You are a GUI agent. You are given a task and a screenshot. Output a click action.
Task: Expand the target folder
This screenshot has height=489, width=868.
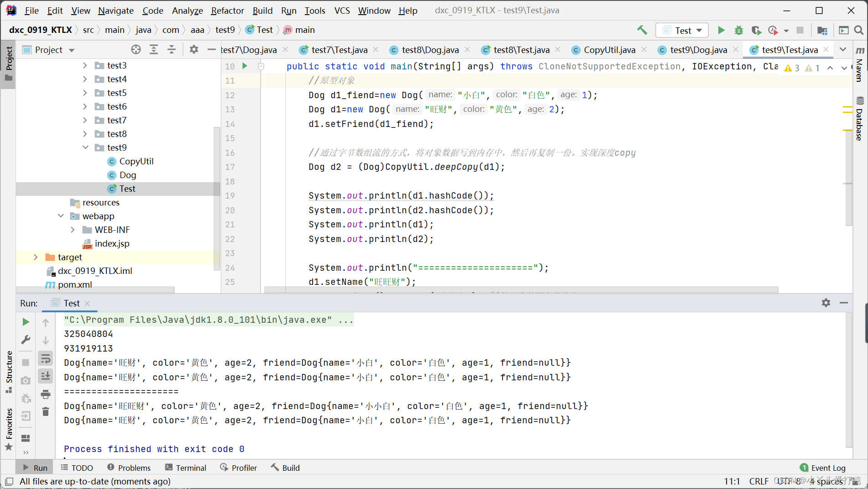[x=36, y=257]
